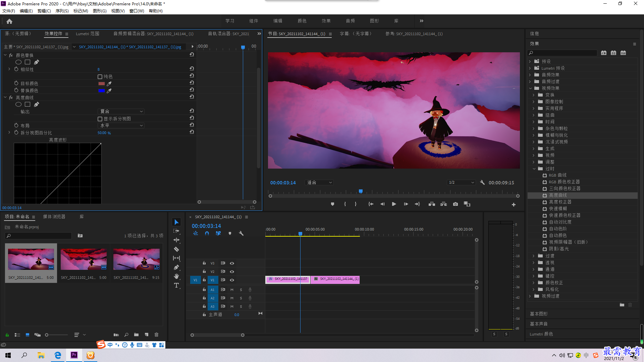This screenshot has height=362, width=644.
Task: Solo the A2 audio track
Action: 241,298
